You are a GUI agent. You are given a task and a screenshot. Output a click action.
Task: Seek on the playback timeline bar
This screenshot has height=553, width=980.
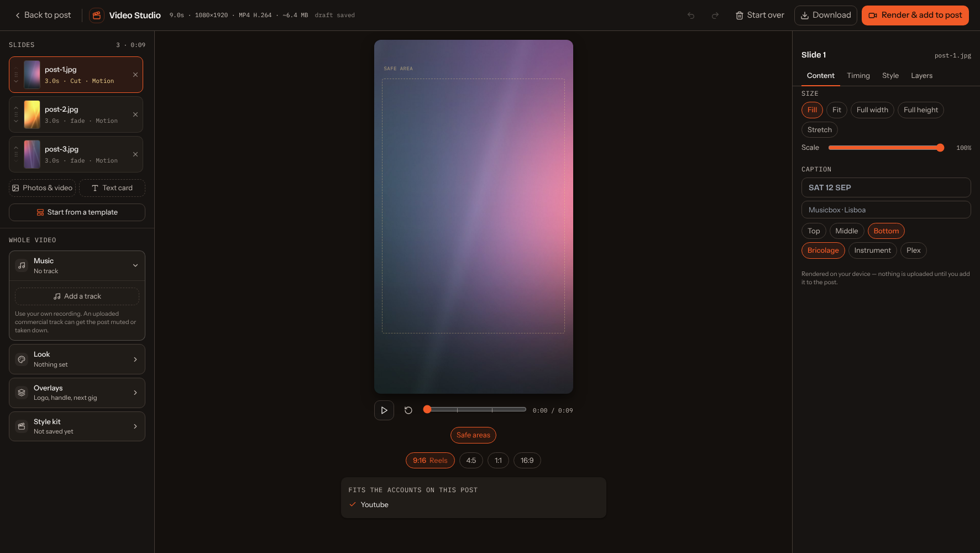476,410
